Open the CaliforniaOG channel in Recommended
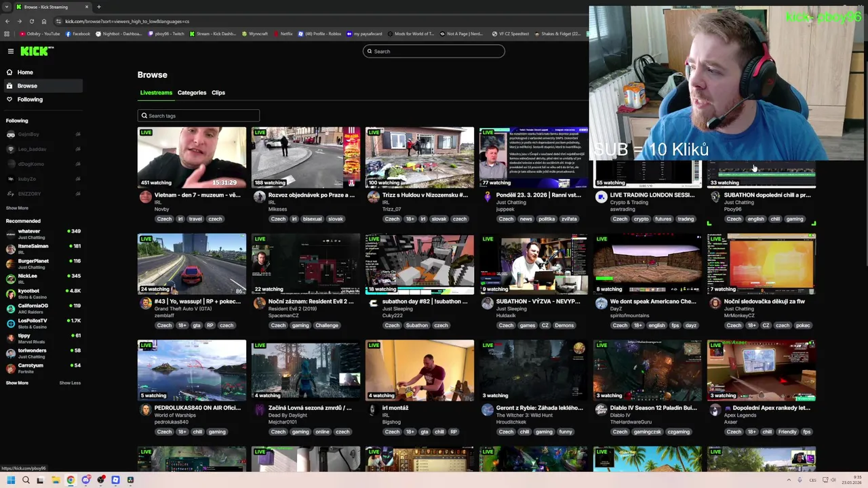Image resolution: width=868 pixels, height=488 pixels. tap(43, 308)
